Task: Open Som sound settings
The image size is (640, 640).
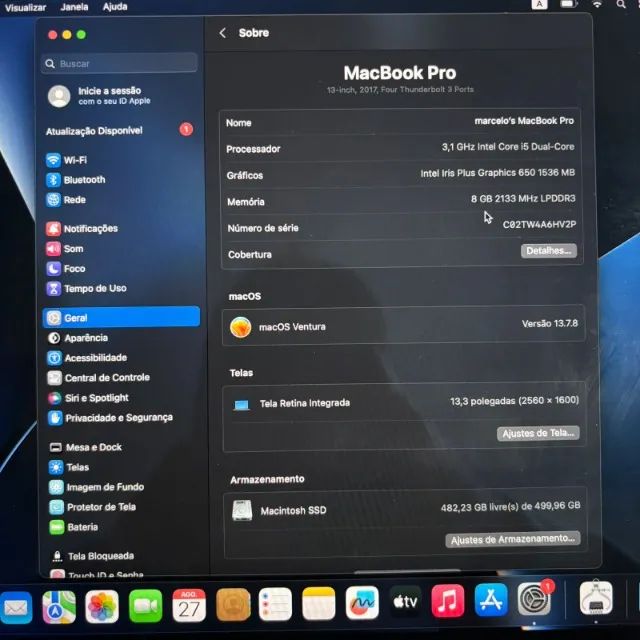Action: pos(65,249)
